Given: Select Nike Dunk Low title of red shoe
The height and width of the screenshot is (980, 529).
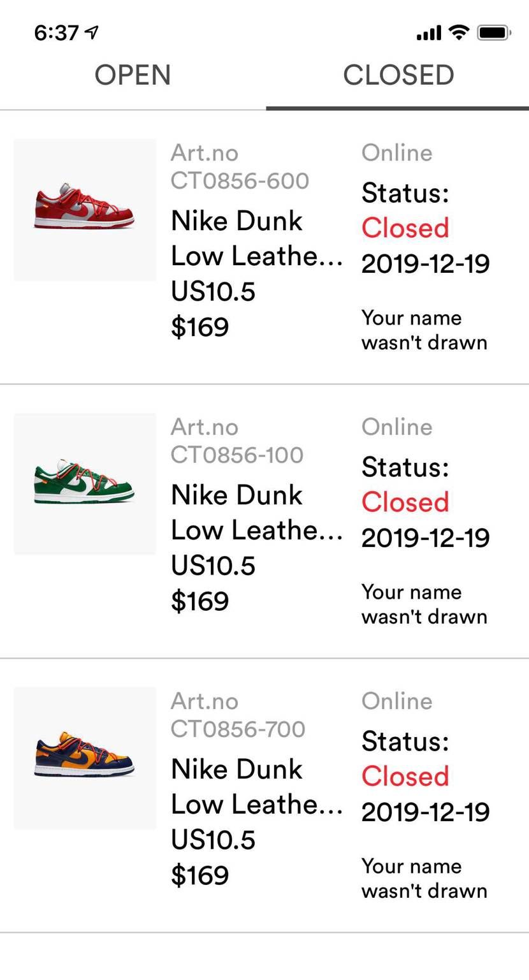Looking at the screenshot, I should pos(257,238).
